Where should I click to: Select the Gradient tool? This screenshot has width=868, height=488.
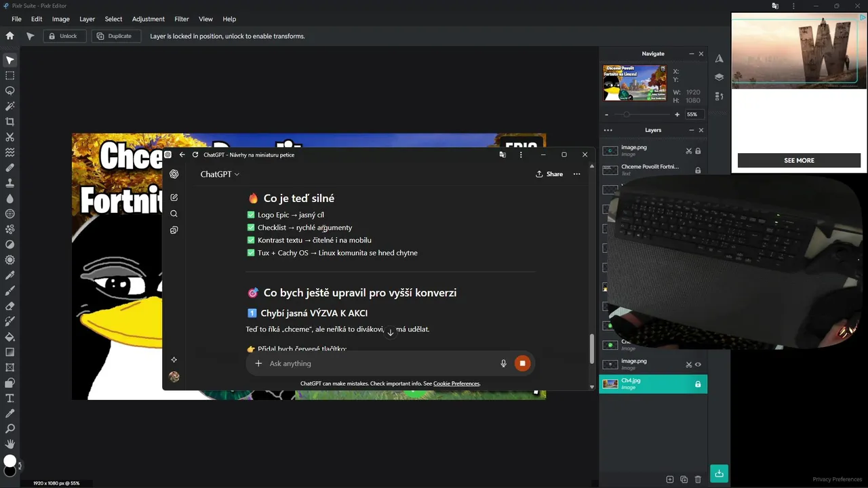(x=10, y=352)
